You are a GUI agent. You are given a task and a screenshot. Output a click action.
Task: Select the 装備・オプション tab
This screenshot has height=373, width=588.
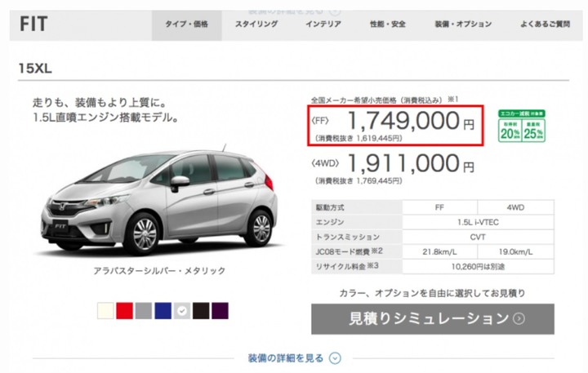(463, 24)
